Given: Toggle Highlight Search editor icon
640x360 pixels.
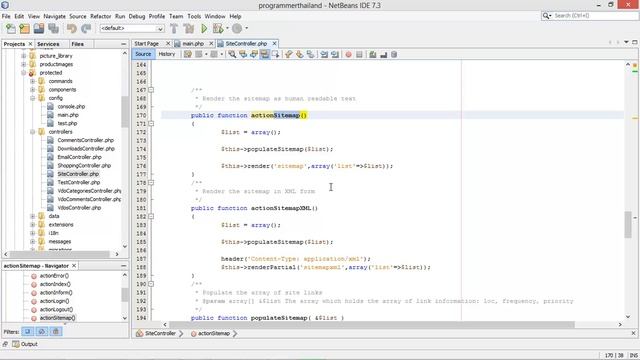Looking at the screenshot, I should pyautogui.click(x=264, y=54).
